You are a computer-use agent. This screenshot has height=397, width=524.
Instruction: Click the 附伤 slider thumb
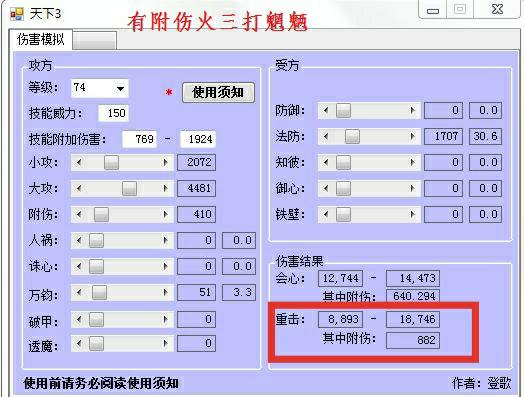101,214
